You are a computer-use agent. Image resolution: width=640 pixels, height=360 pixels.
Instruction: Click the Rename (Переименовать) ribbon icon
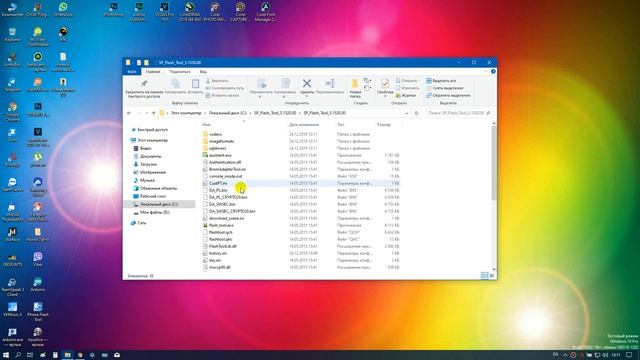click(330, 84)
